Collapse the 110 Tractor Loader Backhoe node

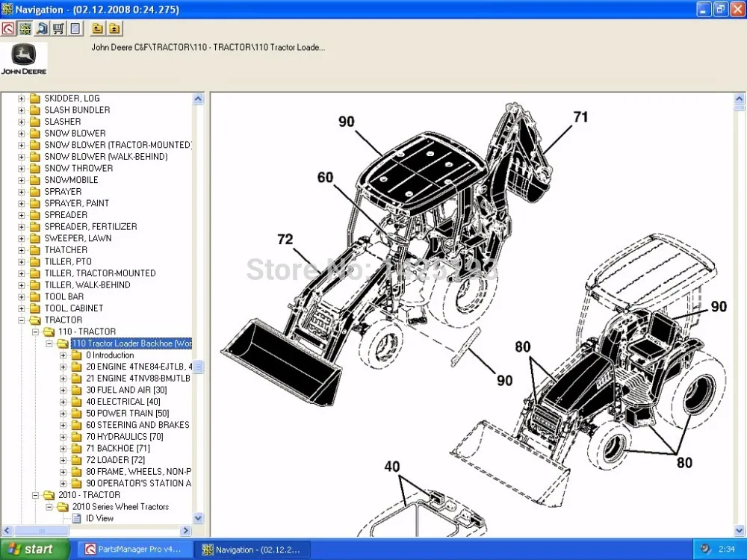click(x=49, y=343)
